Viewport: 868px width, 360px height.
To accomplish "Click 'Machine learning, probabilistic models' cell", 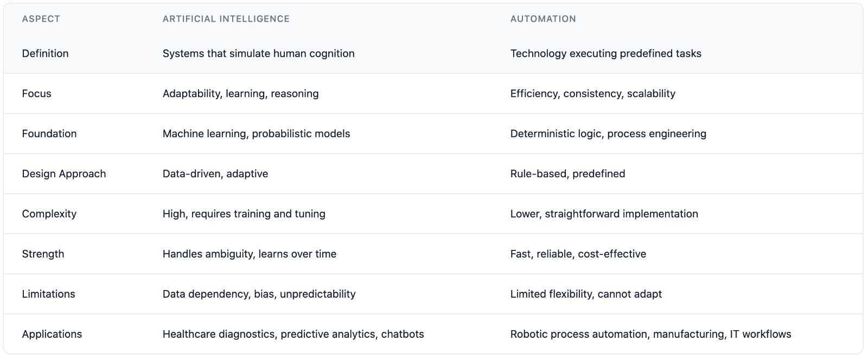I will pyautogui.click(x=256, y=134).
